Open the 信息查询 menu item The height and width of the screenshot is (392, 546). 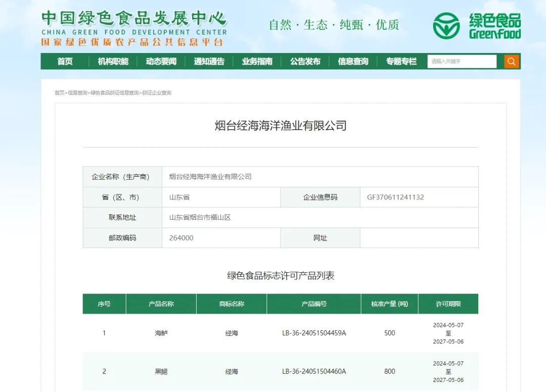pyautogui.click(x=353, y=62)
